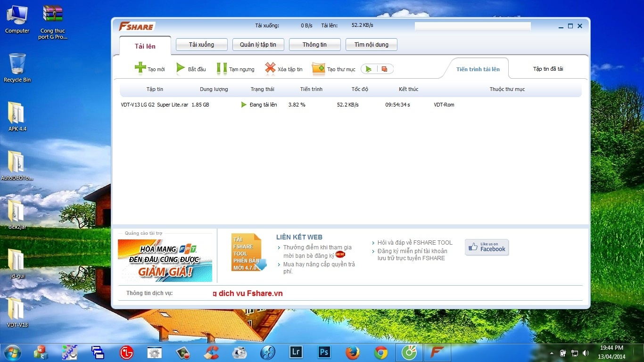Click the small green play-all toggle icon

click(369, 69)
